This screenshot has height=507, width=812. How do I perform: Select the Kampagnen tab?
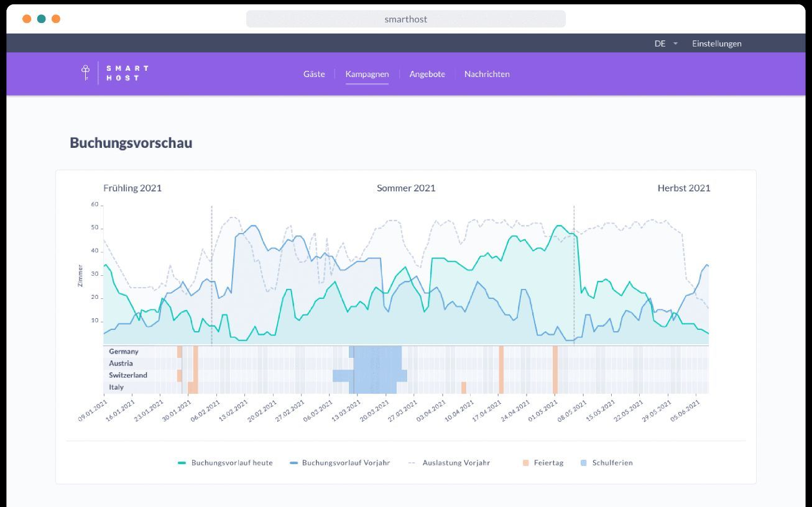(367, 74)
